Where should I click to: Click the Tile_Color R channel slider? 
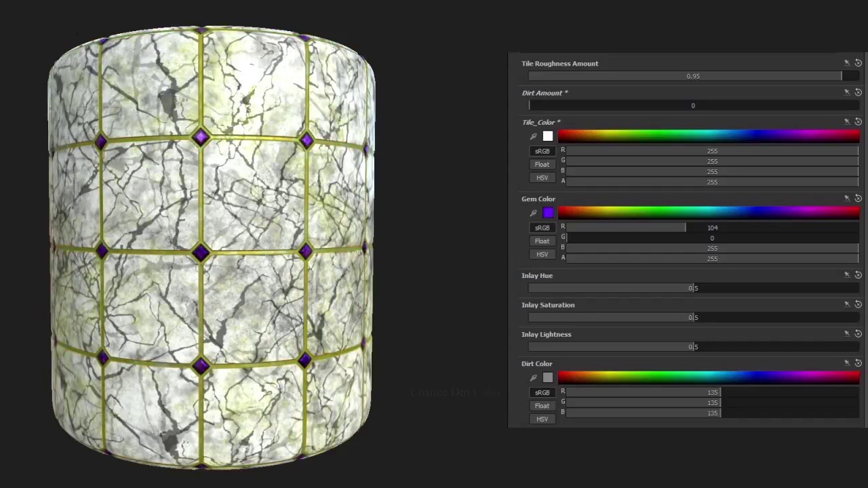pos(712,150)
